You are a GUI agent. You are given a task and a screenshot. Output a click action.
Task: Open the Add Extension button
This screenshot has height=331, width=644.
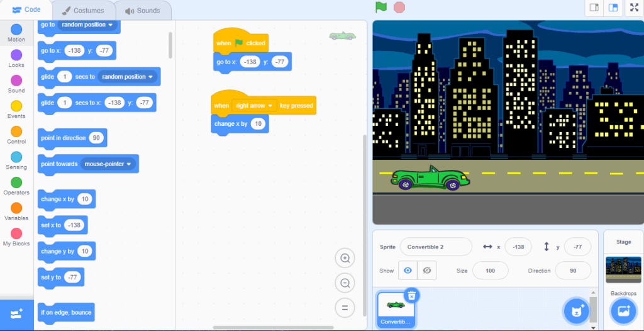(x=16, y=313)
